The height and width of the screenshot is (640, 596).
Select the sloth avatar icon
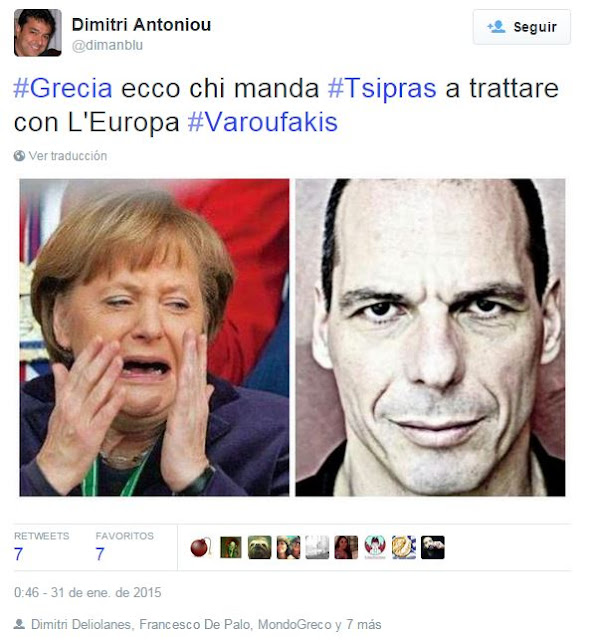coord(259,547)
